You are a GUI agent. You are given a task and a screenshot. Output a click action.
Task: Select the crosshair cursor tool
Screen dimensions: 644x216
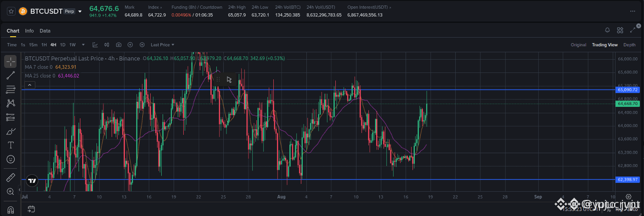coord(11,61)
